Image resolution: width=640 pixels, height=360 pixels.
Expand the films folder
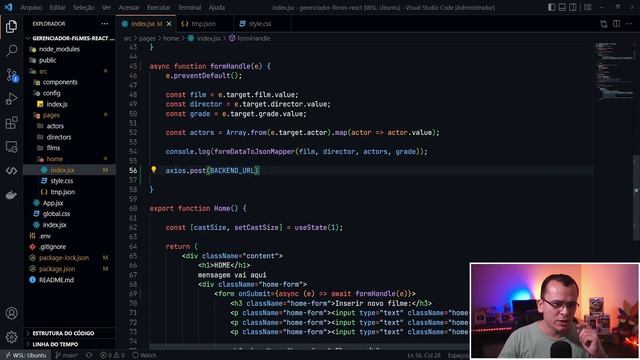pyautogui.click(x=69, y=148)
